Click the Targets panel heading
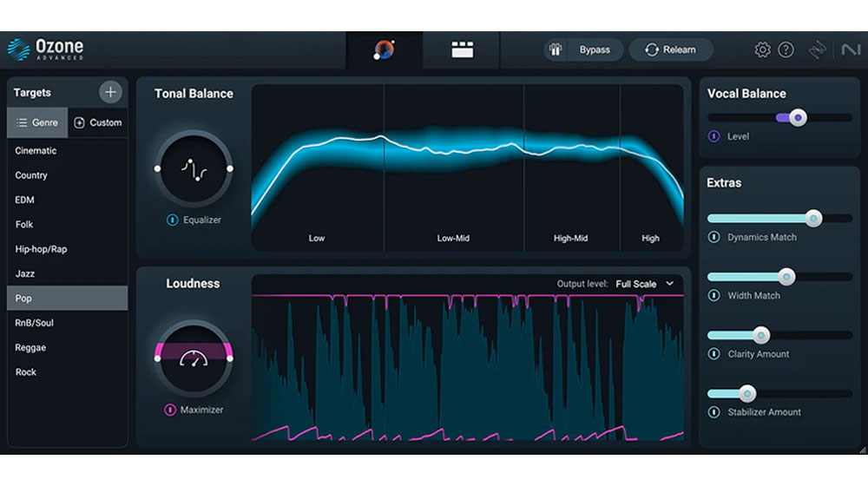868x486 pixels. 32,93
